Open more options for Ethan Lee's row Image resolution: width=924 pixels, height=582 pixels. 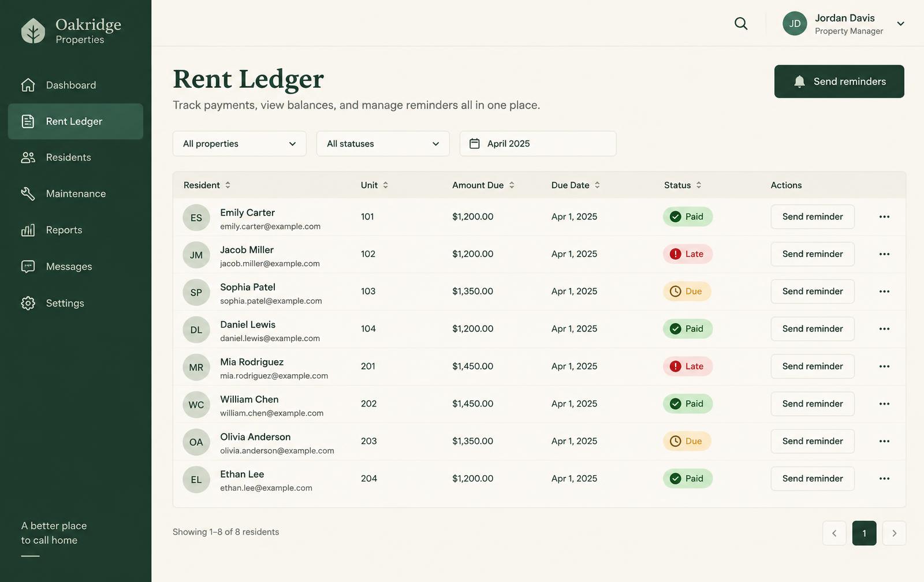884,479
